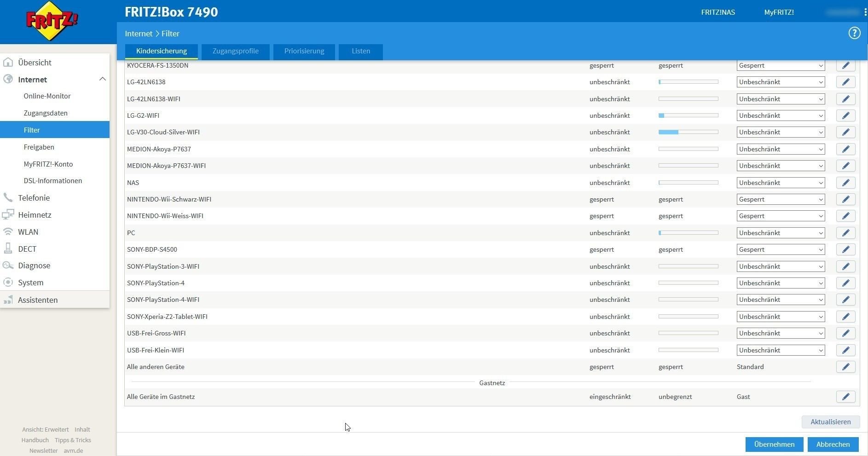The image size is (868, 456).
Task: Open the avm.de footer link
Action: pyautogui.click(x=73, y=451)
